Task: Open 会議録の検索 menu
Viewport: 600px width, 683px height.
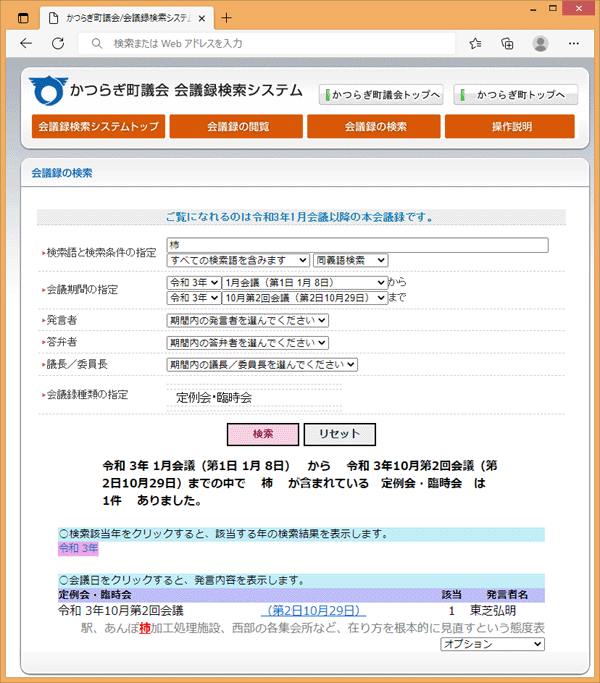Action: pos(374,126)
